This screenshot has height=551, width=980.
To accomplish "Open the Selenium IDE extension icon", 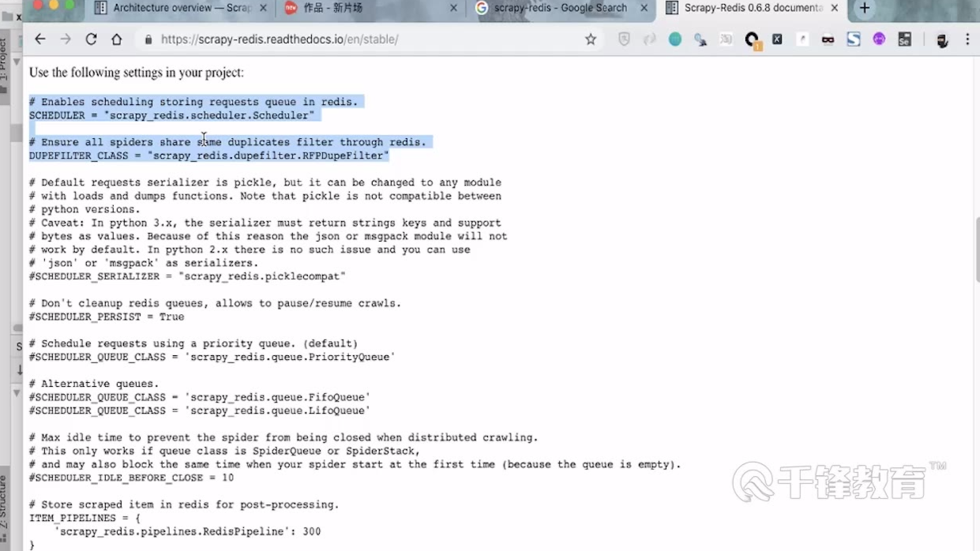I will [x=904, y=39].
